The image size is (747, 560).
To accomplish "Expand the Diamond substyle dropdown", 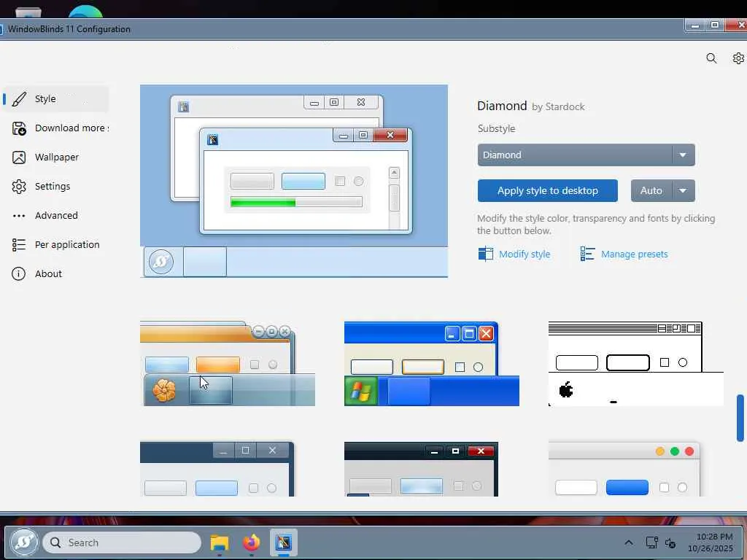I will [586, 155].
